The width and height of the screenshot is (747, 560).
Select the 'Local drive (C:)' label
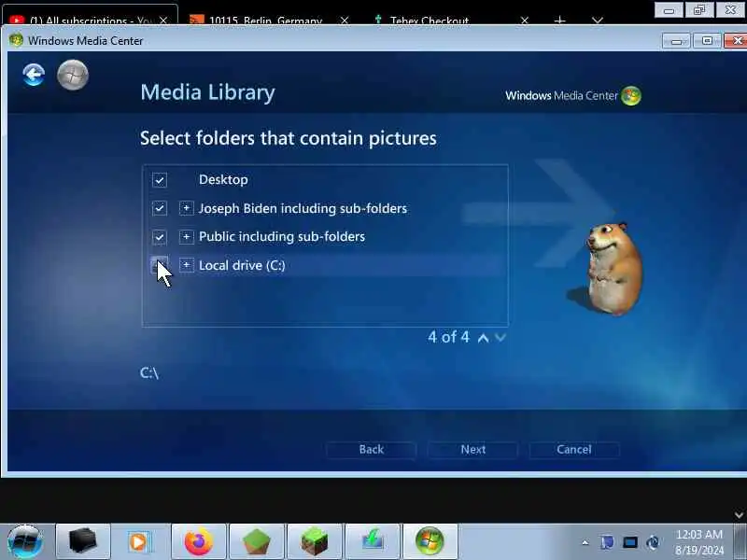[242, 265]
